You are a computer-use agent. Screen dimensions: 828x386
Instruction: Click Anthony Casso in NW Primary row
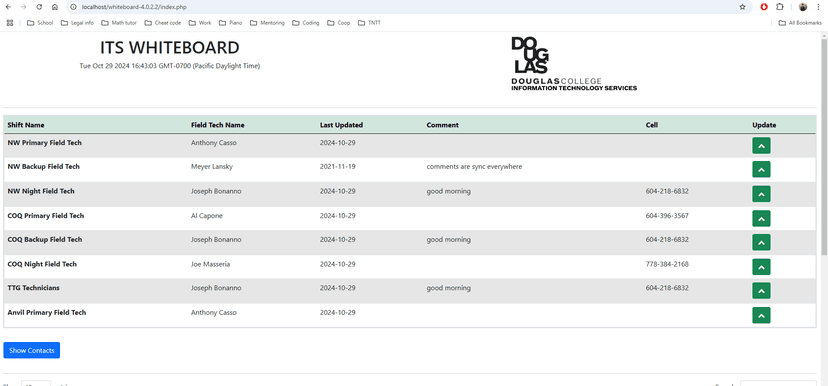(x=213, y=143)
